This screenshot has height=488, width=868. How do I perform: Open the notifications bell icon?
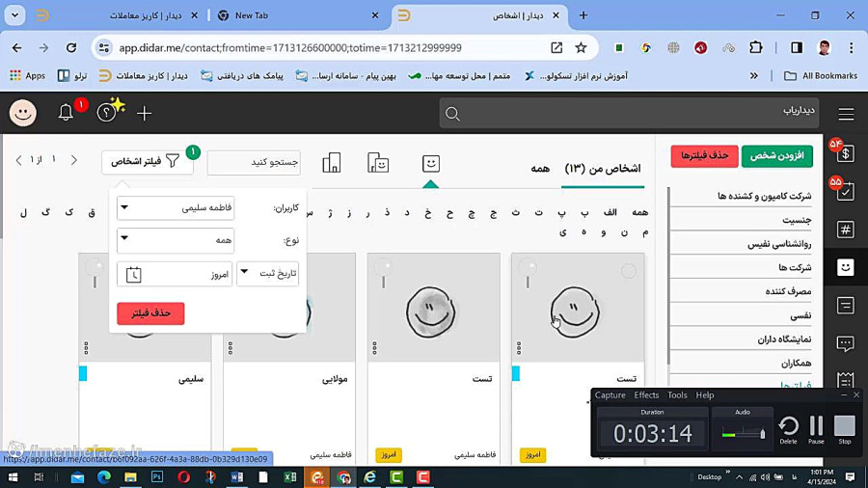(66, 113)
